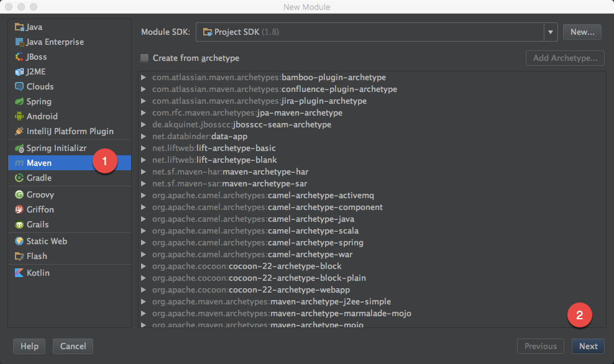Click the Clouds icon
This screenshot has height=364, width=614.
(x=19, y=86)
